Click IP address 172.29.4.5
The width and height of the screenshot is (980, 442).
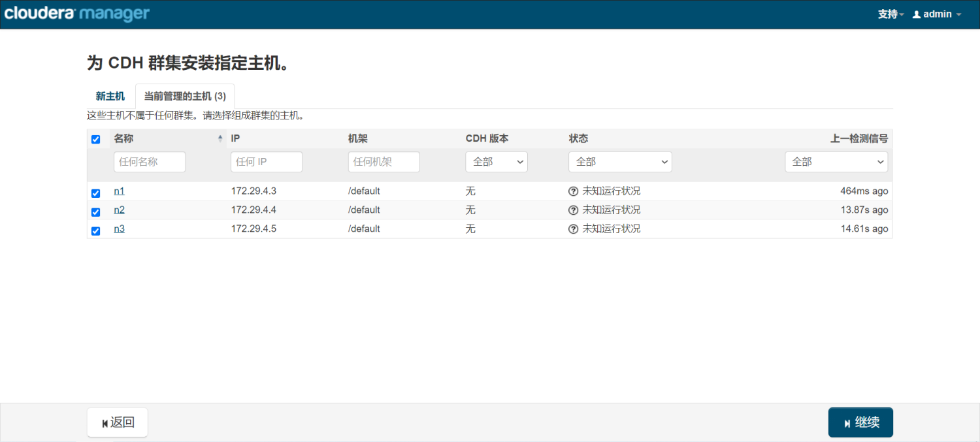(253, 229)
